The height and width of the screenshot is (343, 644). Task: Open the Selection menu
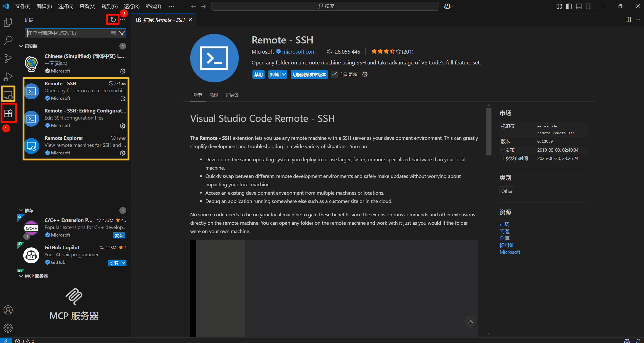(66, 6)
